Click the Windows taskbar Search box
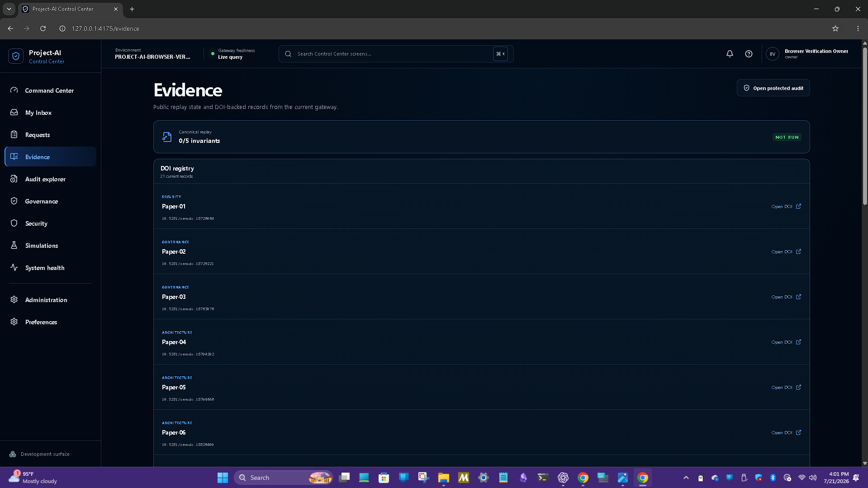Image resolution: width=868 pixels, height=488 pixels. point(284,478)
